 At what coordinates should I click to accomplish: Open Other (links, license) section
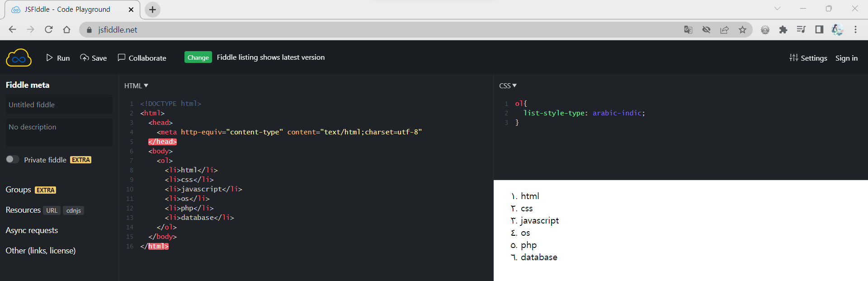(41, 251)
